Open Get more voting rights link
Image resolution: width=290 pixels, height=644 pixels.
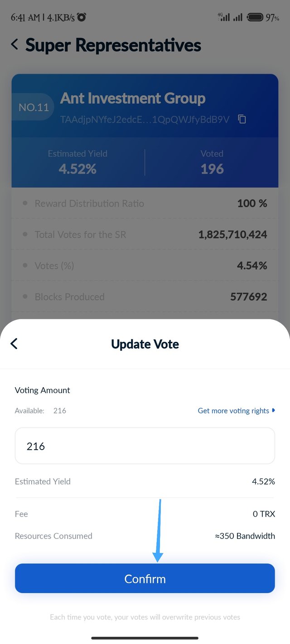[233, 410]
